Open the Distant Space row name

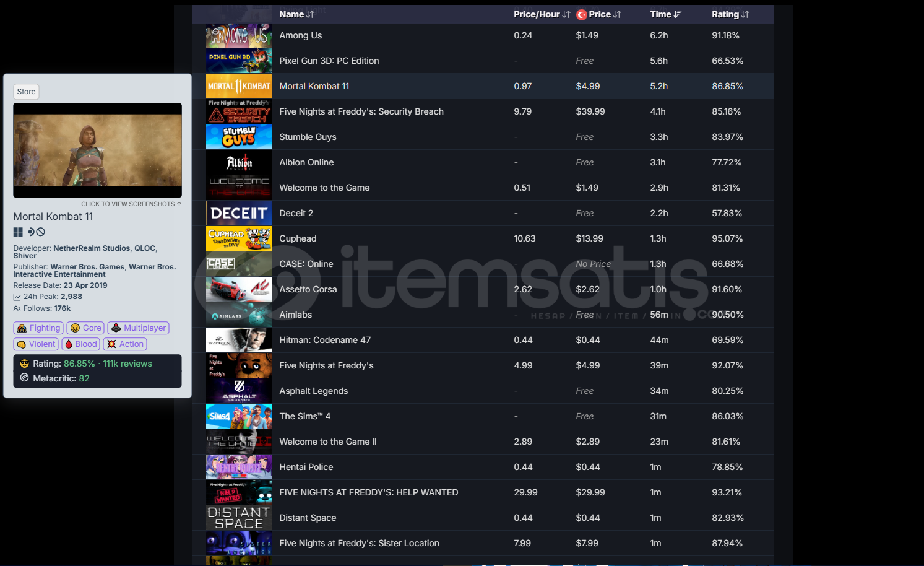(x=308, y=518)
